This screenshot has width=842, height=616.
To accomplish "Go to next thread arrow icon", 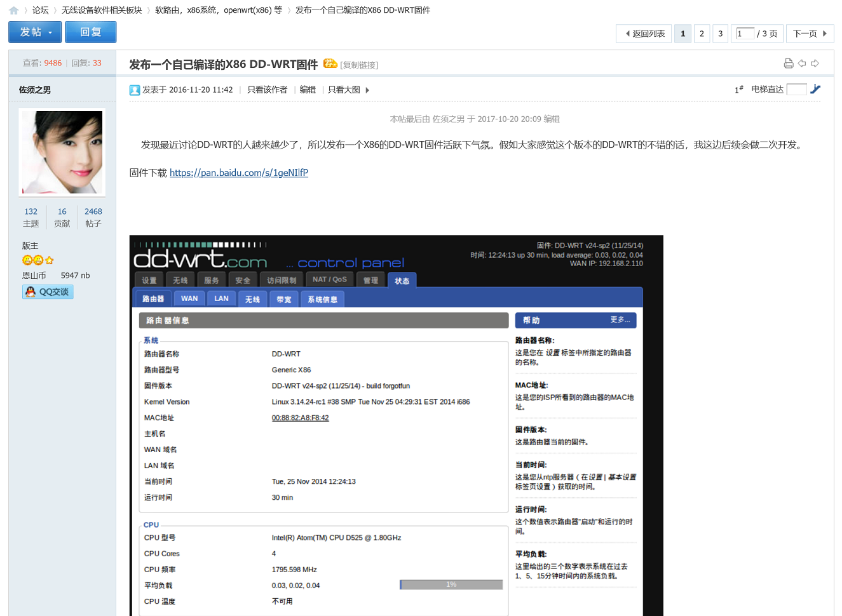I will click(x=815, y=64).
